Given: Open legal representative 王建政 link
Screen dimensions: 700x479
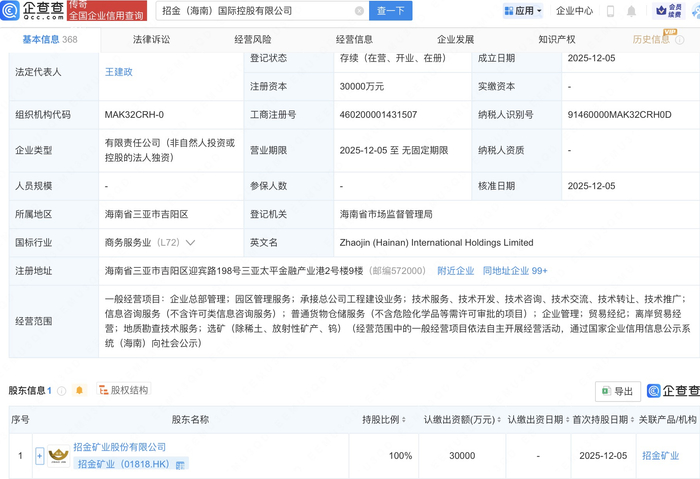Looking at the screenshot, I should point(118,72).
